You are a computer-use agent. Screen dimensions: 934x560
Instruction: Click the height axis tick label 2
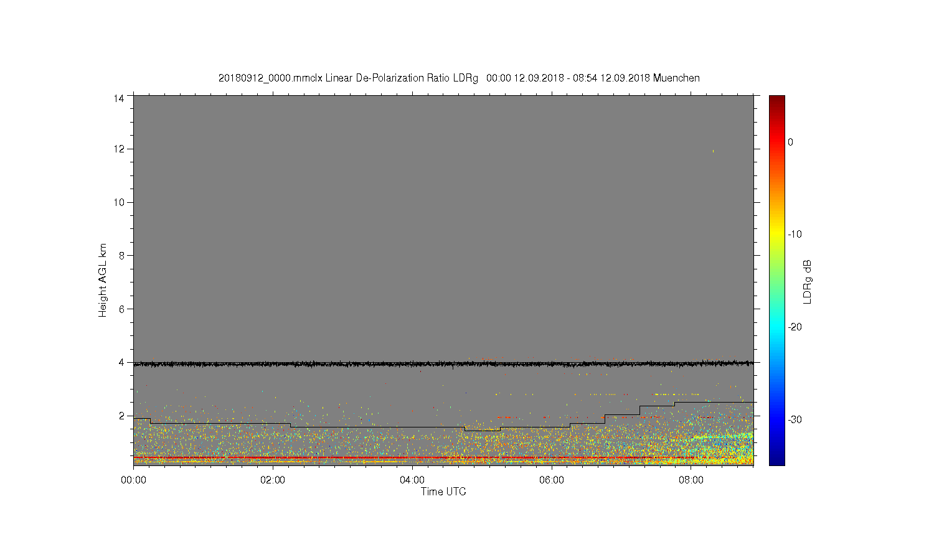(x=122, y=416)
